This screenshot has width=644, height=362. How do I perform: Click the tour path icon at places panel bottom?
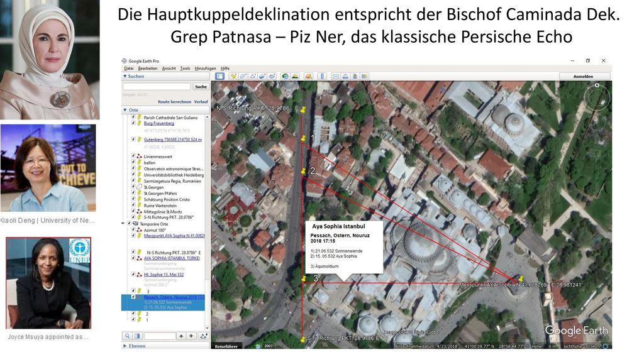(x=203, y=336)
